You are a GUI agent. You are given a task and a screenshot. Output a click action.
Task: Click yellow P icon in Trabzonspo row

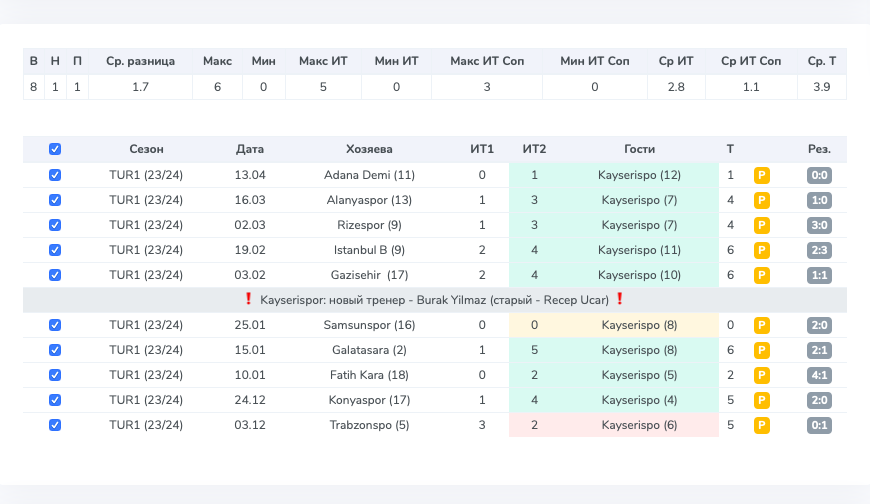762,425
